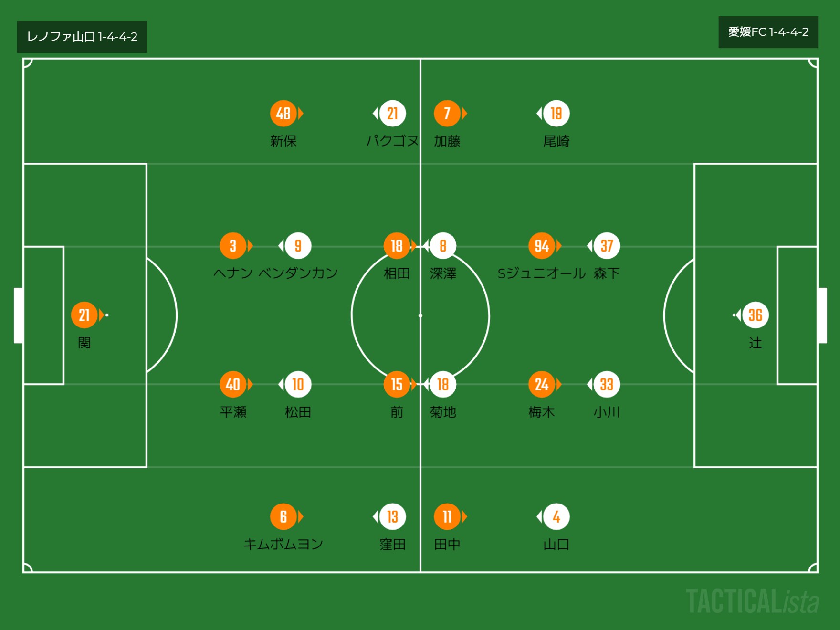
Task: Click the レノファ山口 1-4-4-2 team label
Action: (82, 37)
